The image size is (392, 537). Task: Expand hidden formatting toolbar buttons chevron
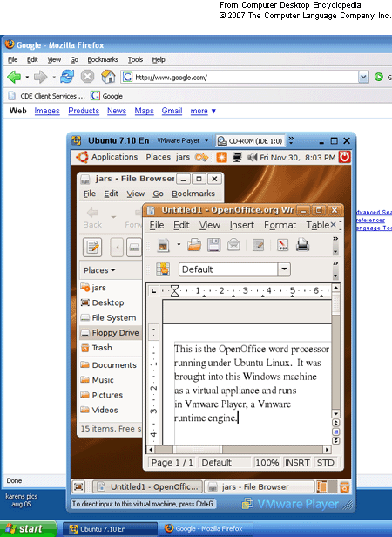[335, 263]
